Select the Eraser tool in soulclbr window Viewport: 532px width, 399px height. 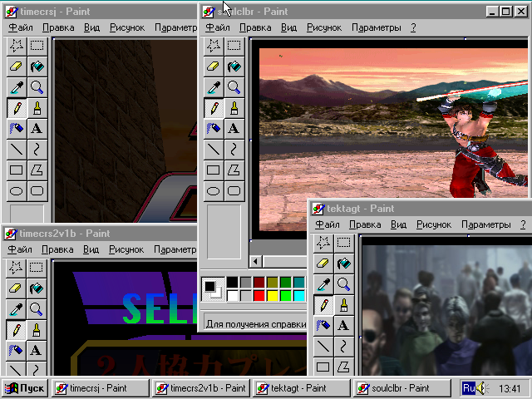click(x=214, y=66)
